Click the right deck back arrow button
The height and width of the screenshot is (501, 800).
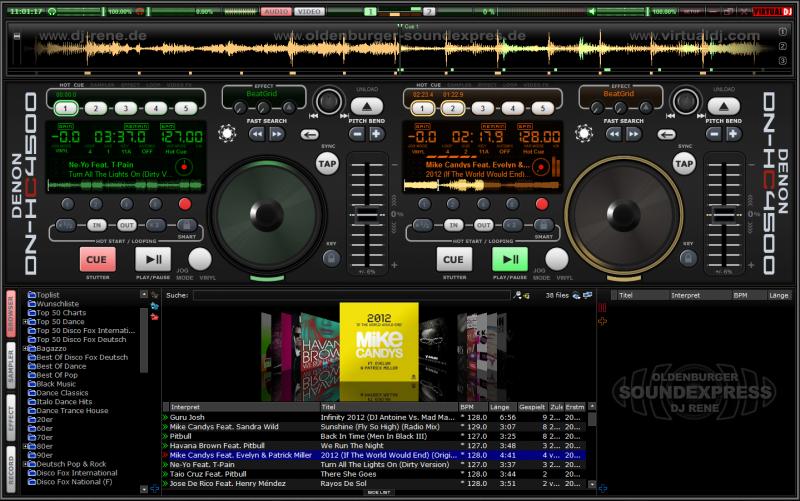666,134
